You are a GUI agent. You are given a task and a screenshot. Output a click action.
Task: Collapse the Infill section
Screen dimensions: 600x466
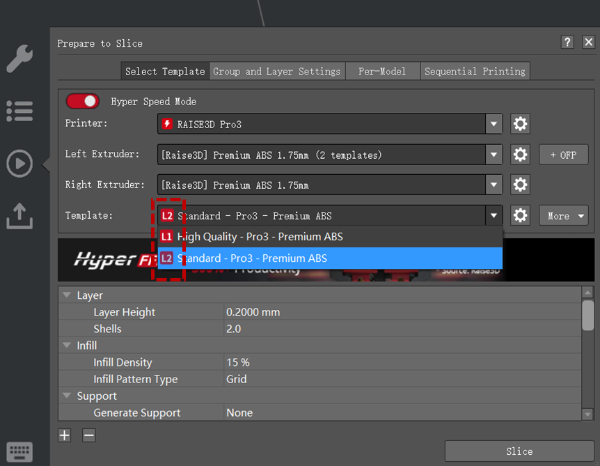click(x=67, y=346)
